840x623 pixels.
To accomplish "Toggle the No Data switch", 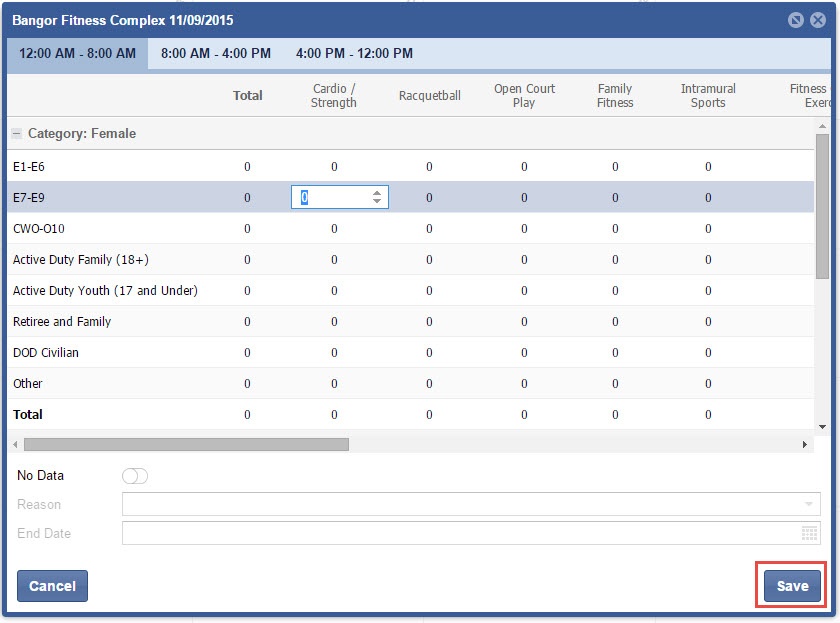I will [134, 476].
